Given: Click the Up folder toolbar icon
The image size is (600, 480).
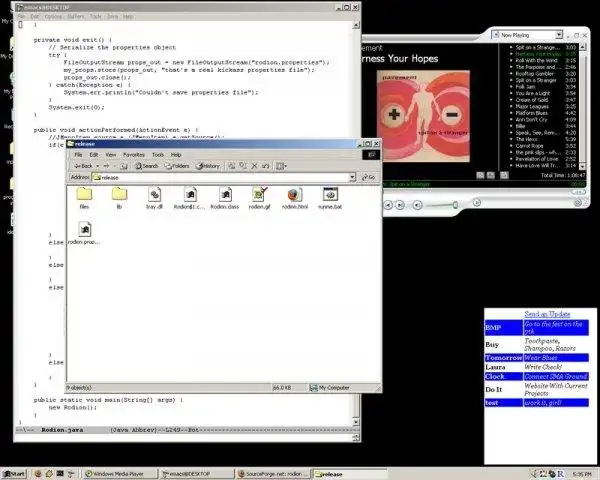Looking at the screenshot, I should 124,166.
